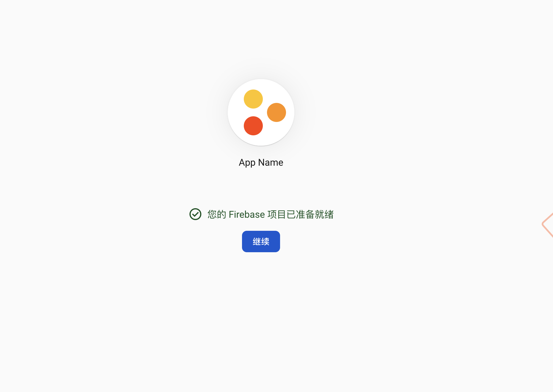Click the 已准备 characters in status line
The image size is (553, 392).
[x=301, y=214]
